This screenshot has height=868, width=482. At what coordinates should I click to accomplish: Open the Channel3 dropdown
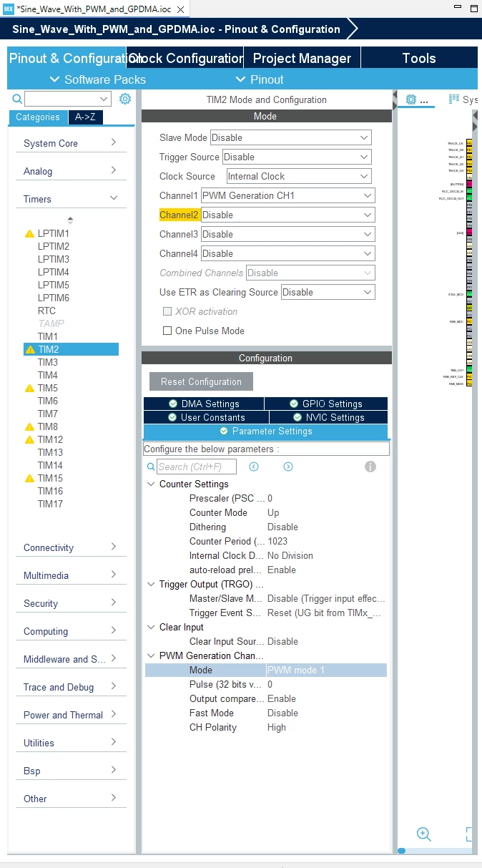[288, 234]
